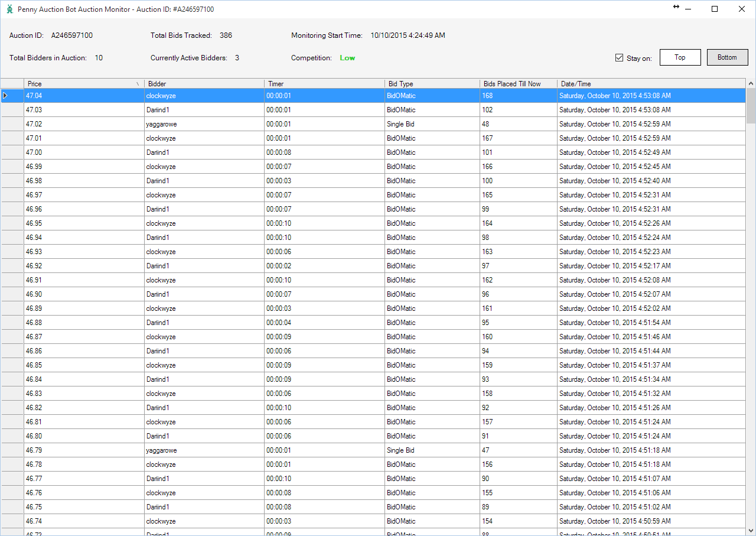Sort the table by Bidder column header

(x=204, y=84)
